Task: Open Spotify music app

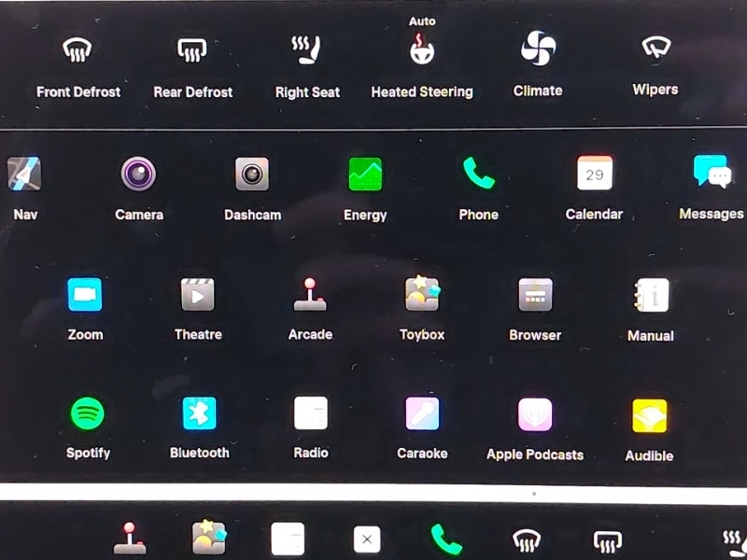Action: click(x=88, y=413)
